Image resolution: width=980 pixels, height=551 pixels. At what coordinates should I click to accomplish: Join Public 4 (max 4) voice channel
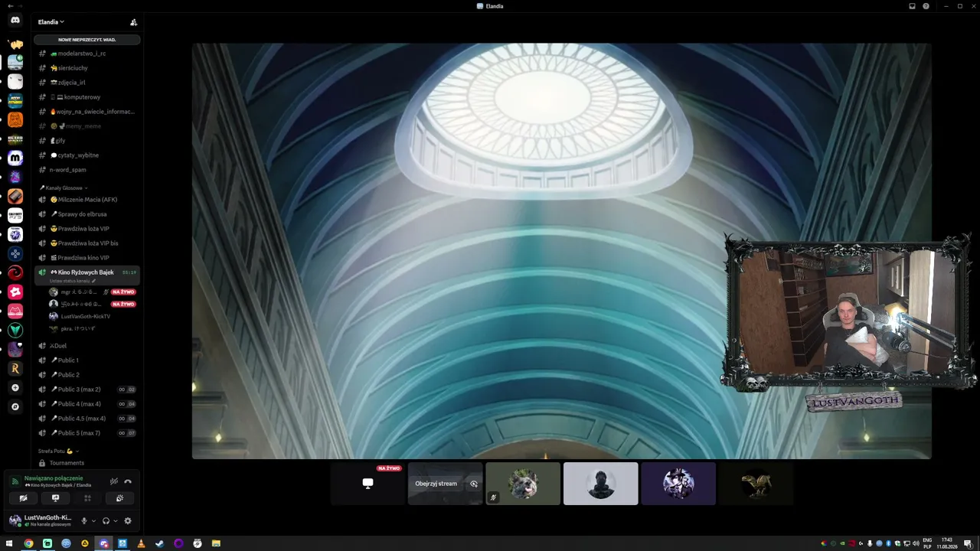click(x=87, y=404)
